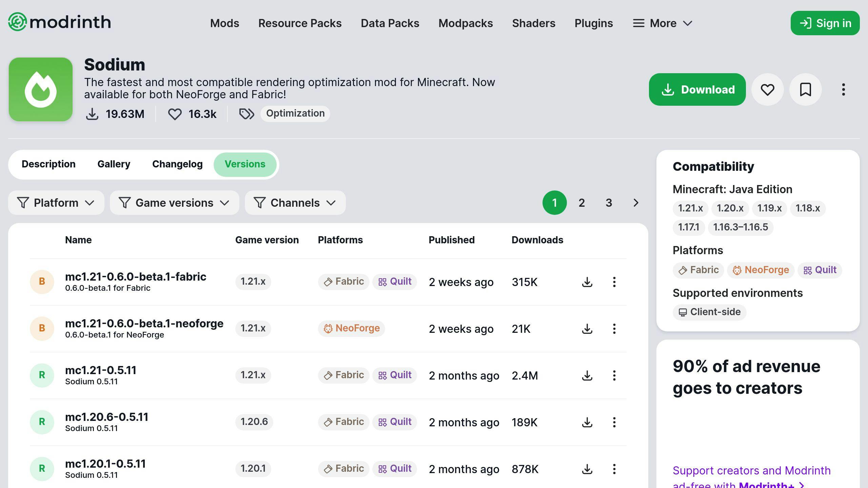Download mc1.21-0.5.11 via row icon
This screenshot has height=488, width=868.
point(587,375)
